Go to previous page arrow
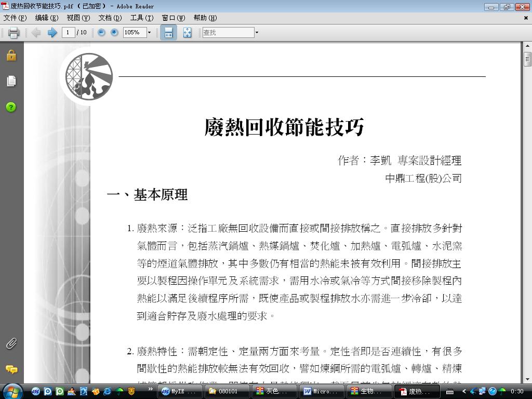532x399 pixels. (x=36, y=33)
